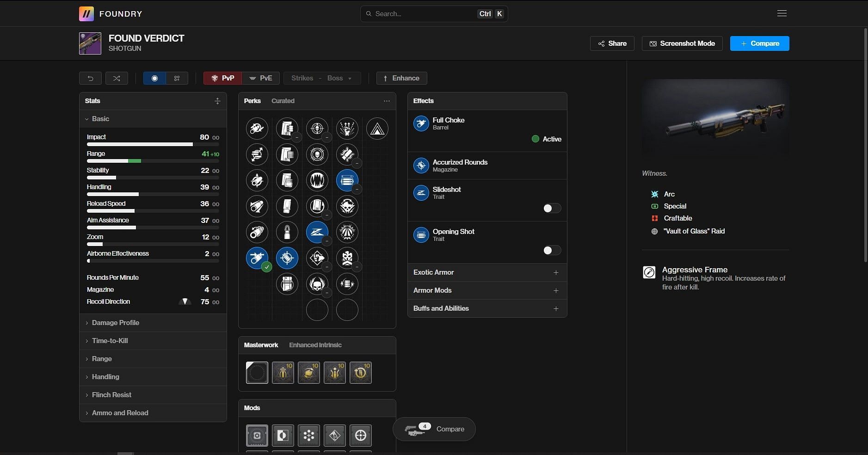Toggle the Slideshot effect switch
Viewport: 868px width, 455px height.
click(552, 208)
